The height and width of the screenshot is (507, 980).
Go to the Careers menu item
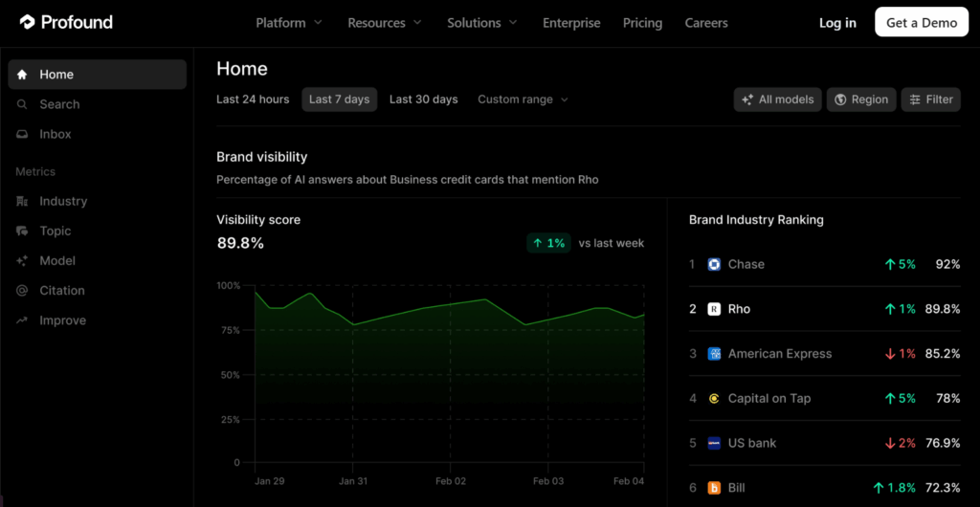[x=706, y=23]
